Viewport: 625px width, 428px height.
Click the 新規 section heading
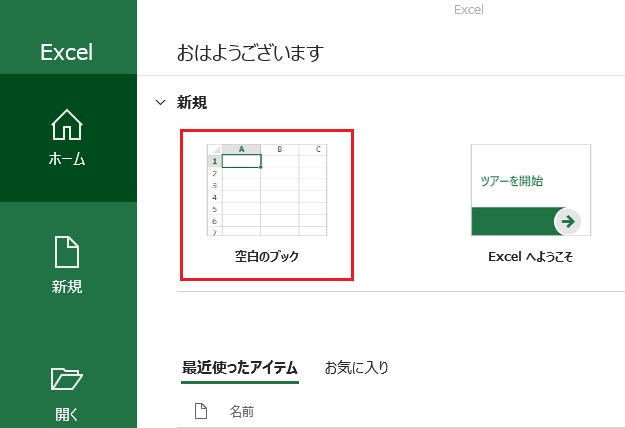pos(192,103)
